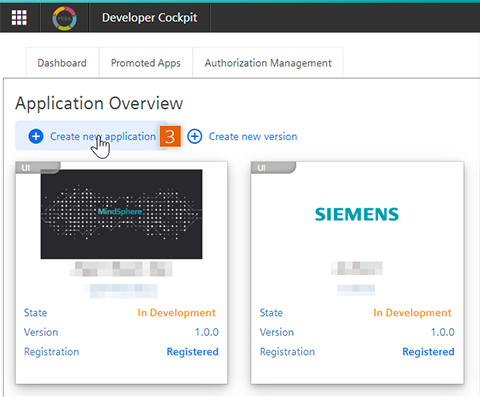The width and height of the screenshot is (480, 397).
Task: Select version 1.0.0 on the SIEMENS card
Action: tap(443, 332)
